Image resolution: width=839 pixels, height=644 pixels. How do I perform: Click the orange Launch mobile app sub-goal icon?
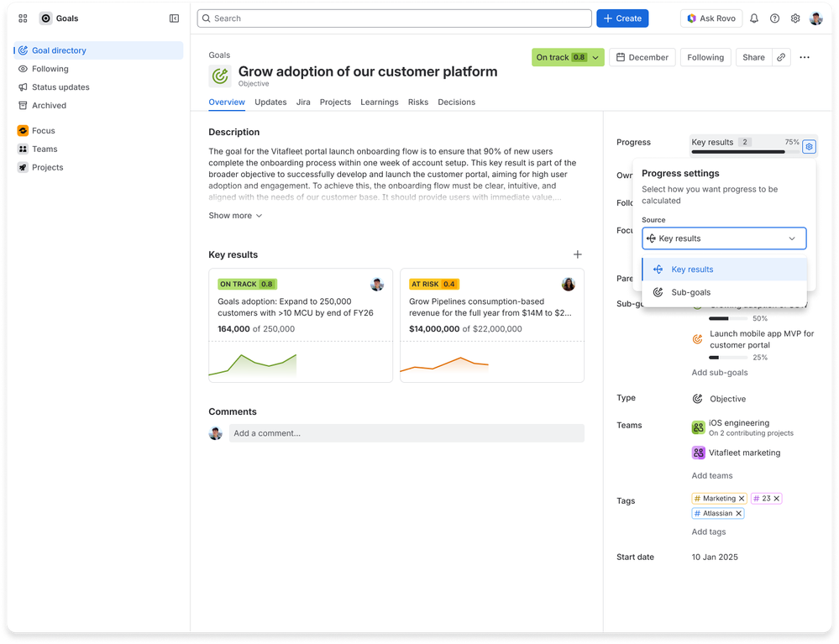pos(697,339)
